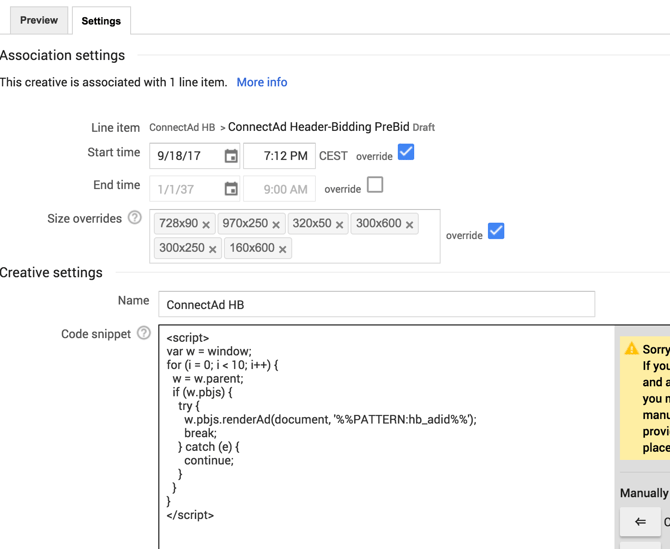The image size is (670, 549).
Task: Click the Association settings heading
Action: tap(62, 56)
